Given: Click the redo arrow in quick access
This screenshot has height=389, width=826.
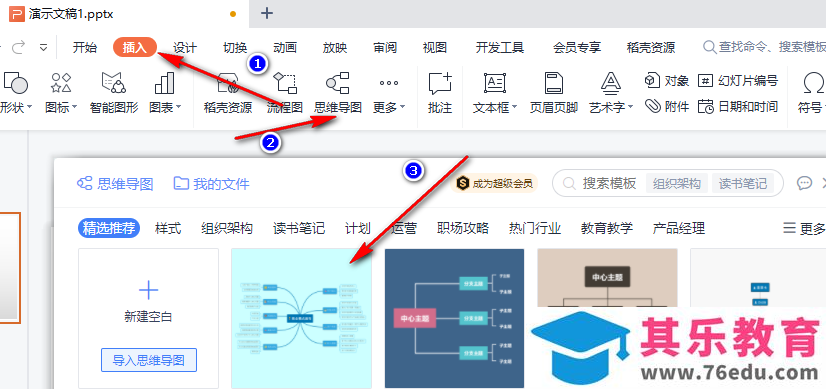Looking at the screenshot, I should tap(19, 48).
